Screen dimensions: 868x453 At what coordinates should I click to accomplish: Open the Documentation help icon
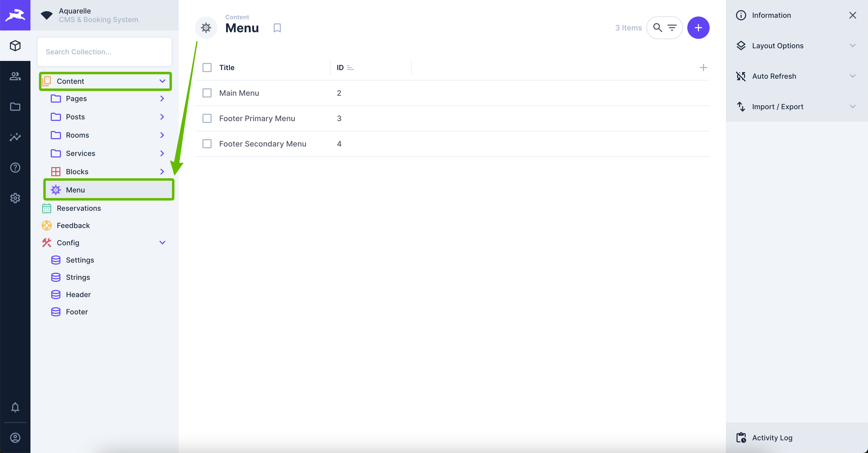15,168
